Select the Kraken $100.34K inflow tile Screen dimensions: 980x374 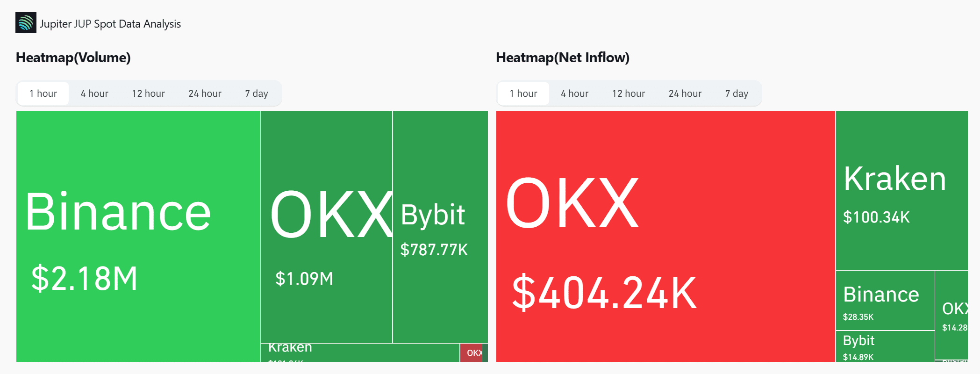[901, 190]
